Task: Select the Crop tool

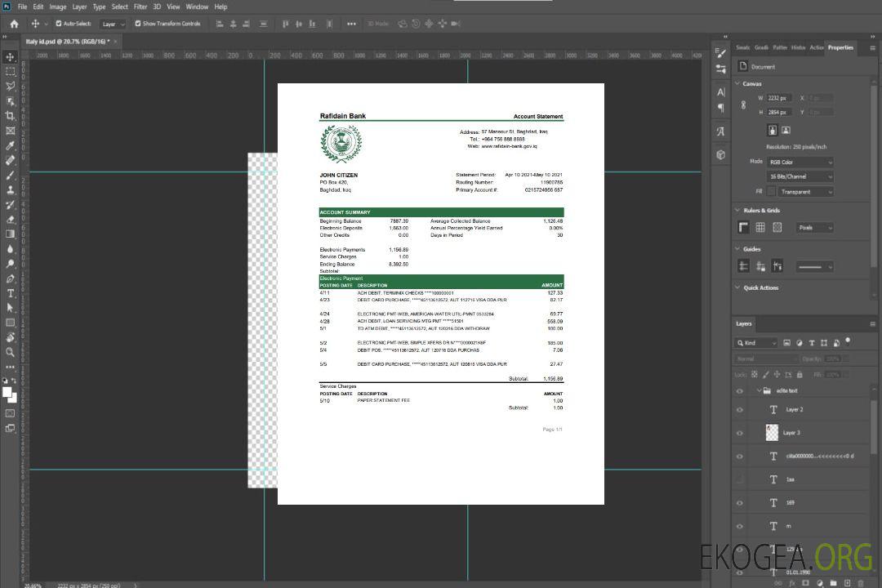Action: click(10, 115)
